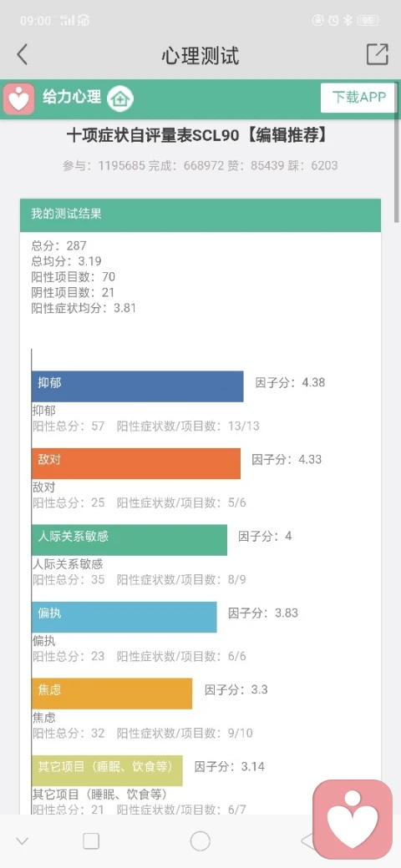Open the share icon in header
This screenshot has height=868, width=401.
[x=377, y=54]
